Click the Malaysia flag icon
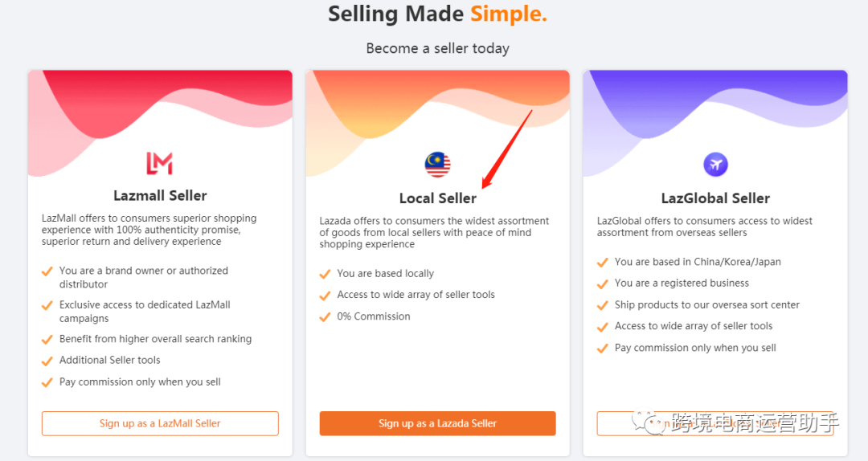Screen dimensions: 868x461 (437, 165)
